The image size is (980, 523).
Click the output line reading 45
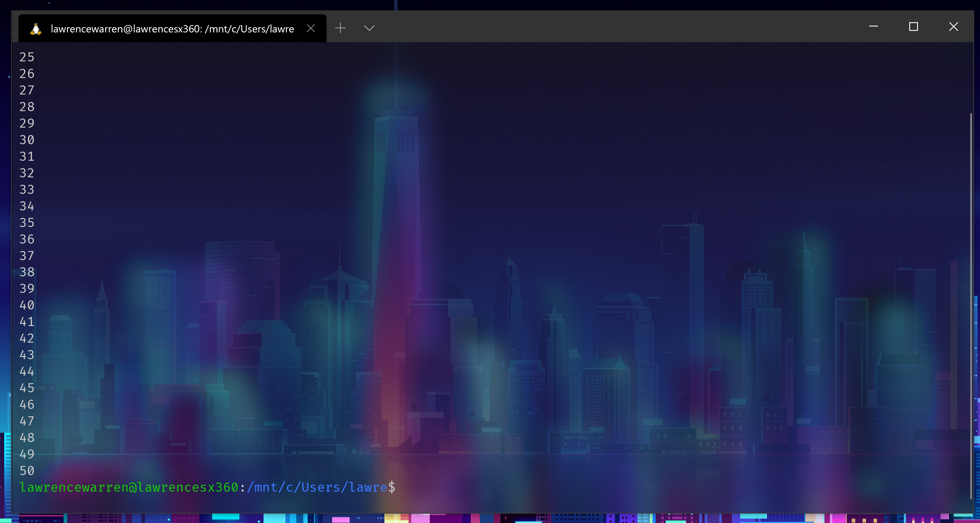27,388
